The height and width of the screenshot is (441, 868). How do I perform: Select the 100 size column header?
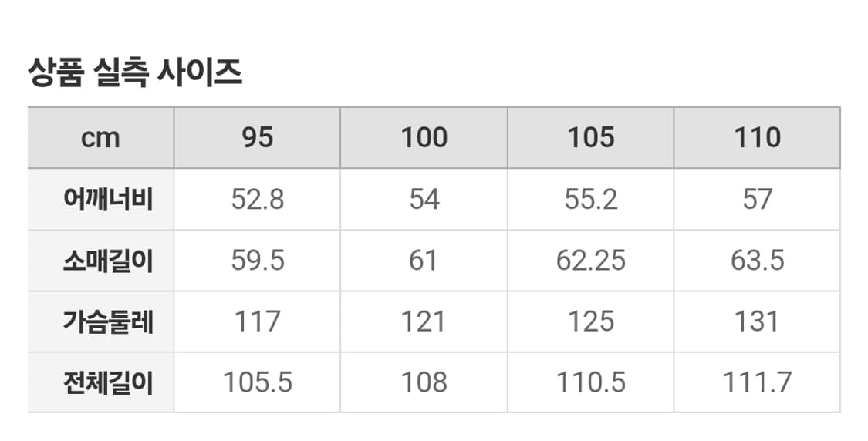click(x=424, y=138)
